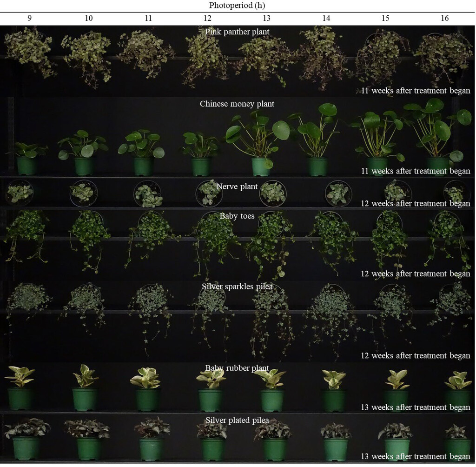Click the 13-hour photoperiod column header
Viewport: 476px width, 467px height.
(266, 18)
